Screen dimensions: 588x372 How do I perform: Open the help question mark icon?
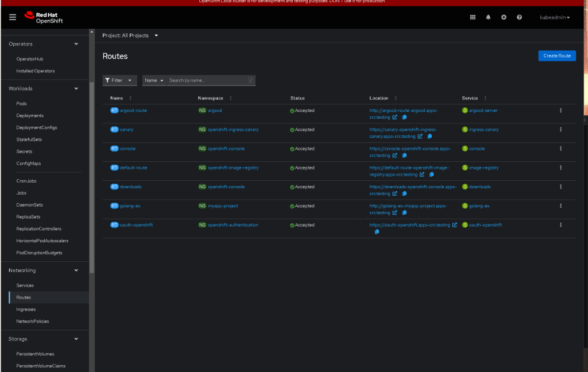(x=519, y=17)
